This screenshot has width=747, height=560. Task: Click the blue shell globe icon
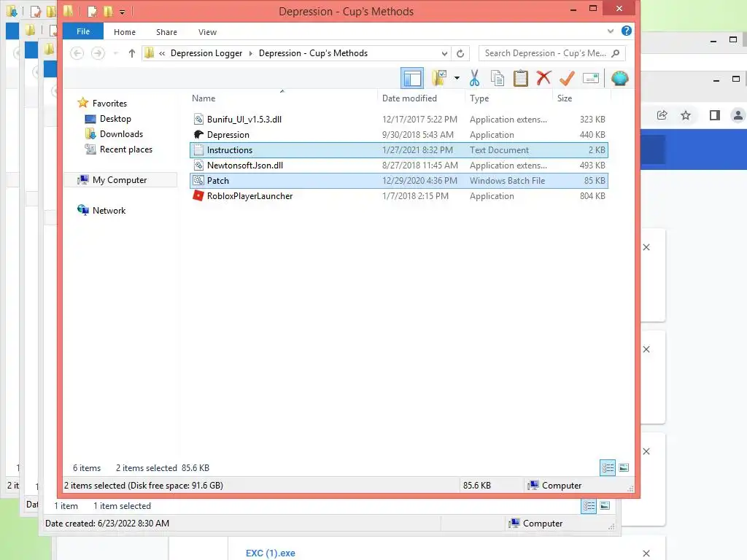point(620,78)
